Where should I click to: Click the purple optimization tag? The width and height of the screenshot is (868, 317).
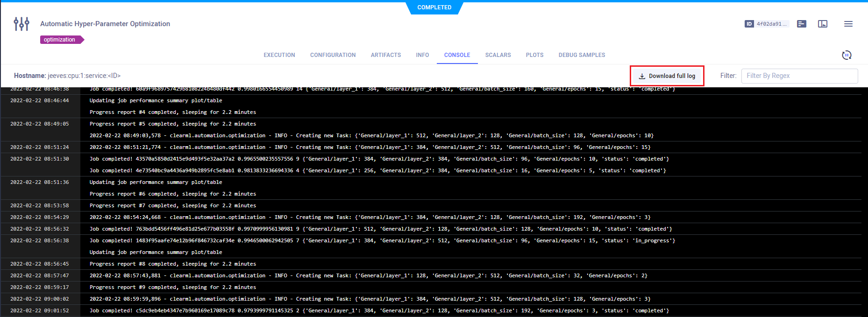coord(60,40)
